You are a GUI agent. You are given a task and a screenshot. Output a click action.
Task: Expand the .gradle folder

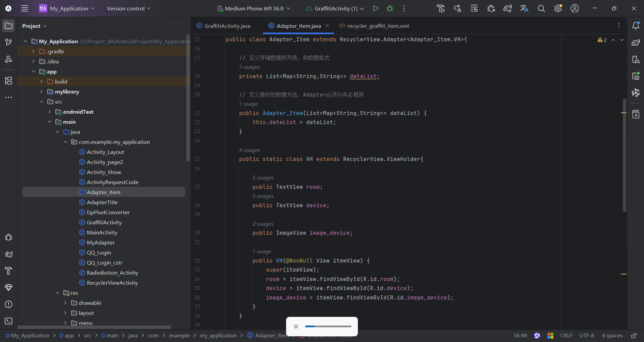[x=34, y=51]
